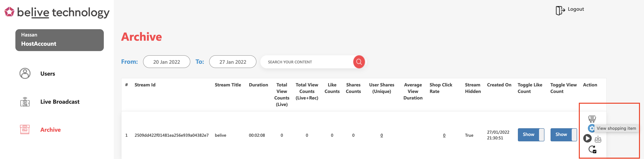Click the Shop Click Rate value link

[x=444, y=135]
